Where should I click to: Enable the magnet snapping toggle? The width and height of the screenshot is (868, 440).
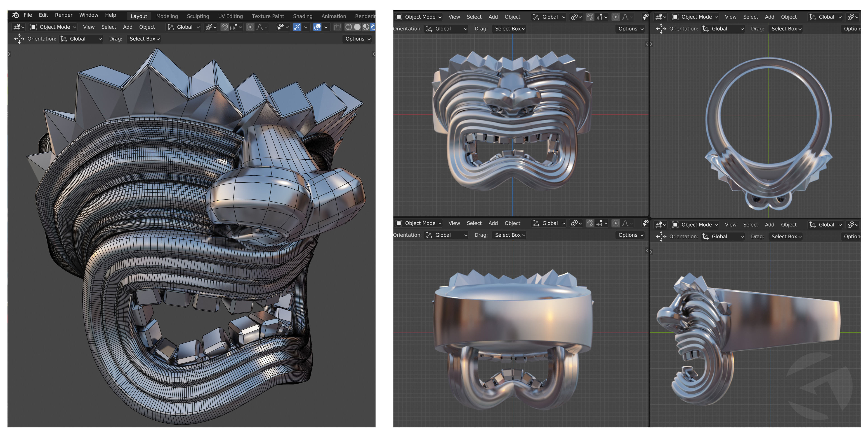(x=225, y=27)
